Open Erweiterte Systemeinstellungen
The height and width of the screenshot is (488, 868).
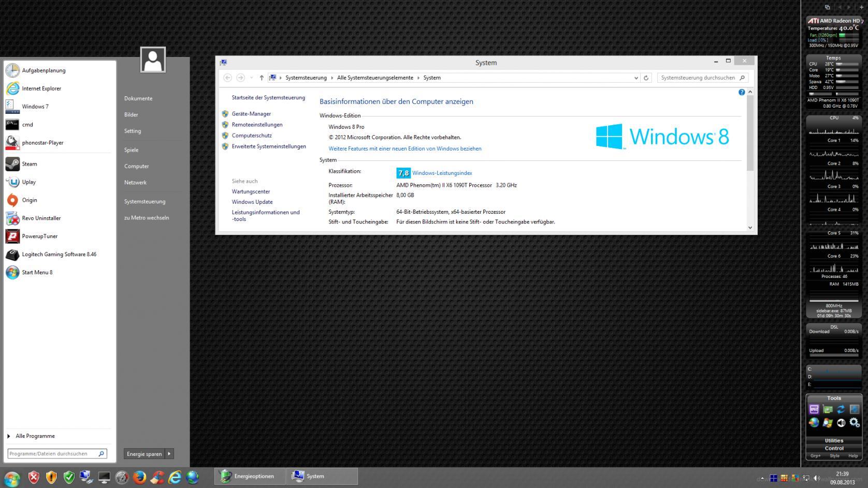click(x=269, y=146)
